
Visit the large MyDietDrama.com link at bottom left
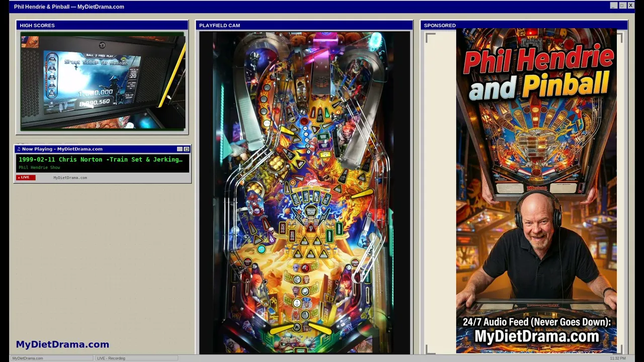(x=62, y=344)
